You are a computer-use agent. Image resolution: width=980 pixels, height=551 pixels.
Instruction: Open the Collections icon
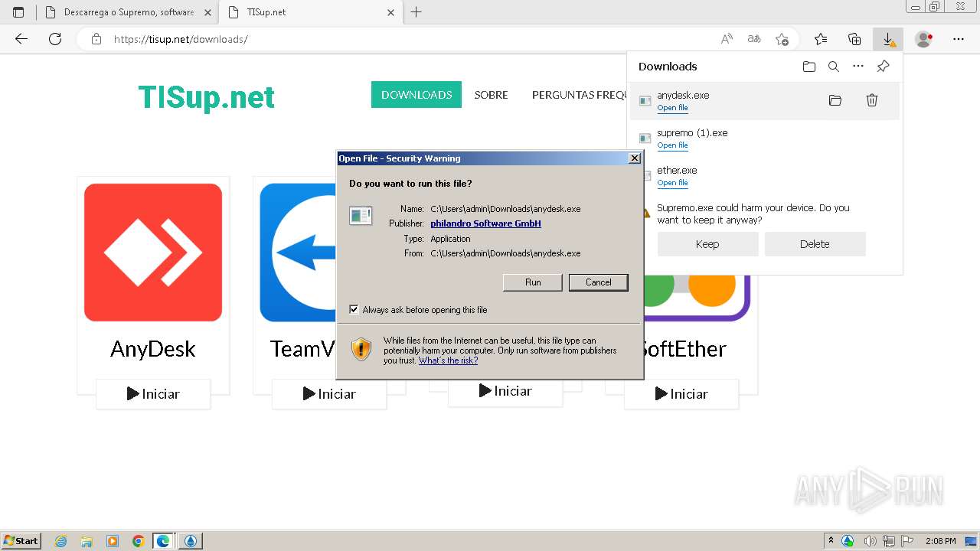854,39
